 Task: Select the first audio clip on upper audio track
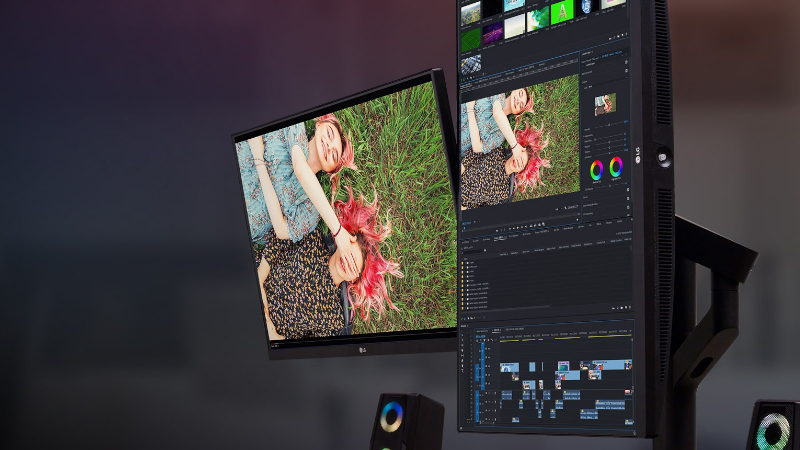point(508,395)
